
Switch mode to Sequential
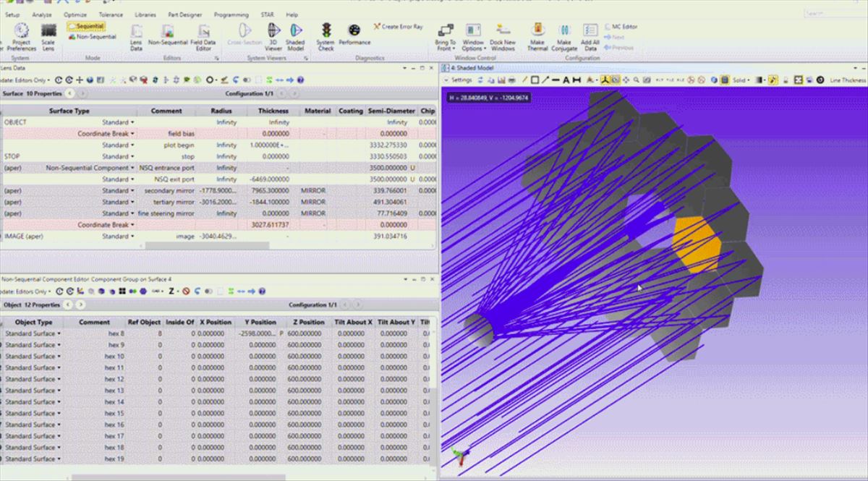point(85,26)
